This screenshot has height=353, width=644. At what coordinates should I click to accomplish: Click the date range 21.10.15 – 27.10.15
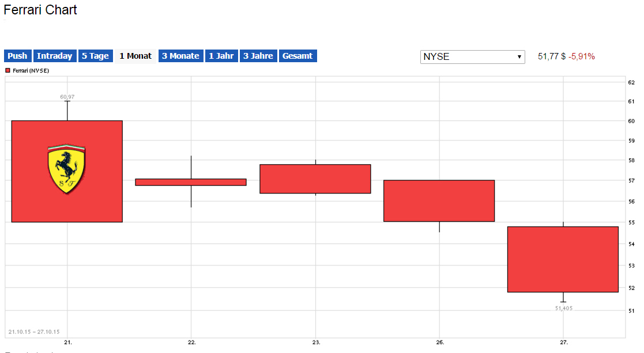34,332
